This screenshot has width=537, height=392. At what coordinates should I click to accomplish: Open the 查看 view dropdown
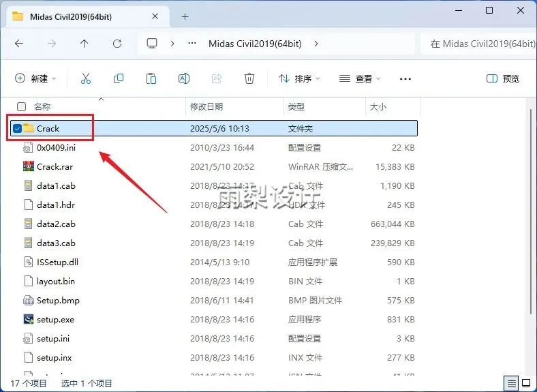(359, 79)
